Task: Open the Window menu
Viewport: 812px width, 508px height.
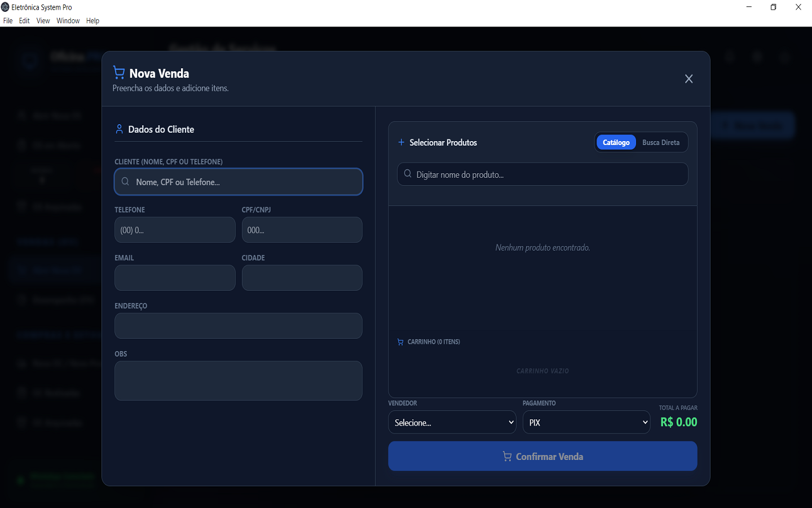Action: click(x=68, y=21)
